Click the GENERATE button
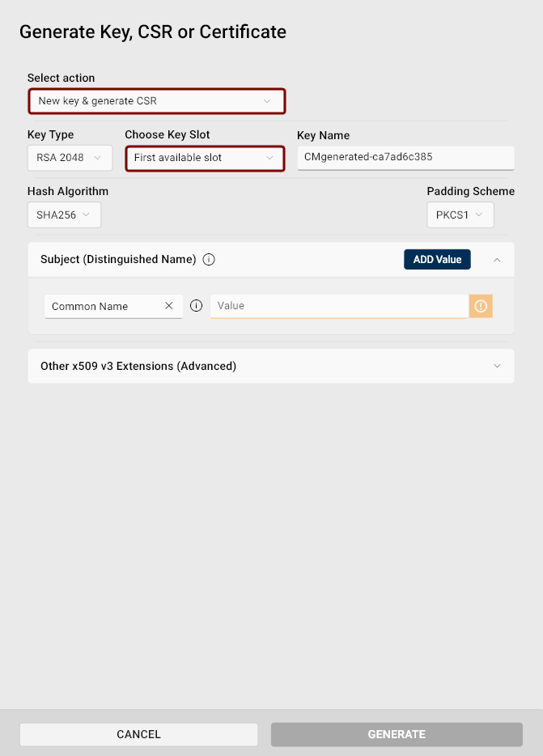Viewport: 543px width, 756px height. [x=397, y=734]
